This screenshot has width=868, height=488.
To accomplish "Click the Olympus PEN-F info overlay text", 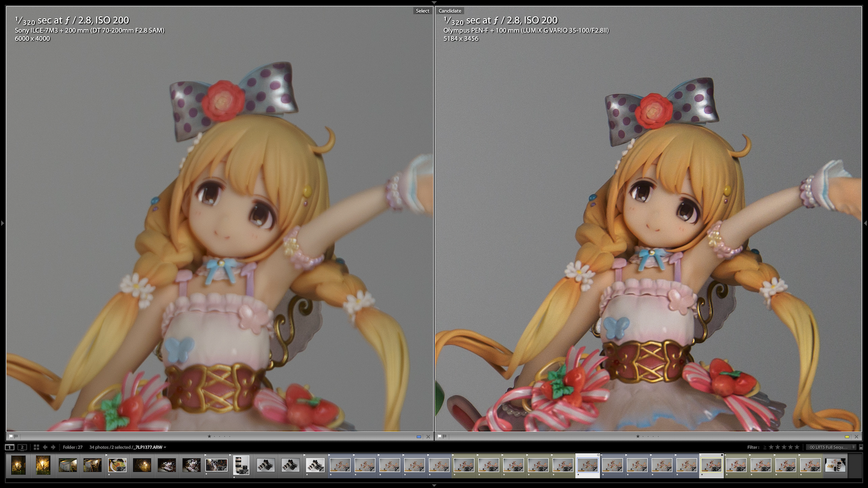I will [526, 30].
